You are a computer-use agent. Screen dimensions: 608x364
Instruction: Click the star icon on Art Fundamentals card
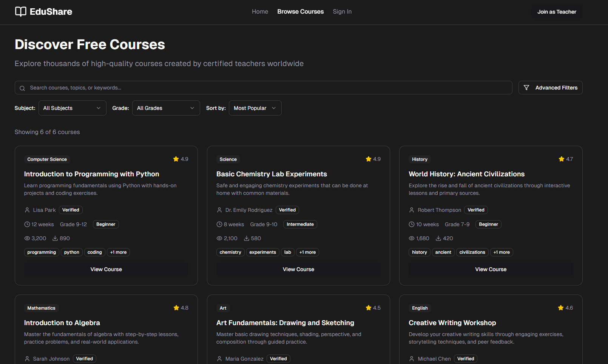pos(369,308)
